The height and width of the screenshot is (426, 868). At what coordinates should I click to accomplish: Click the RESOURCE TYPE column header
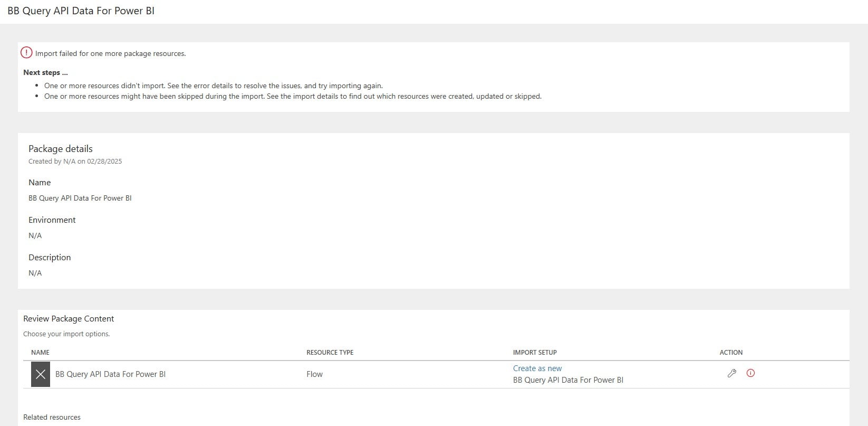coord(330,352)
